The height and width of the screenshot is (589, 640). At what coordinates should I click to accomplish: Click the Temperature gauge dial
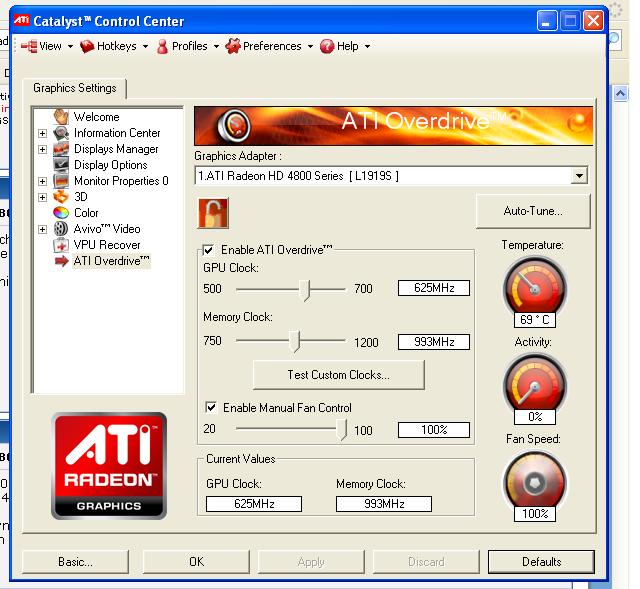coord(534,286)
